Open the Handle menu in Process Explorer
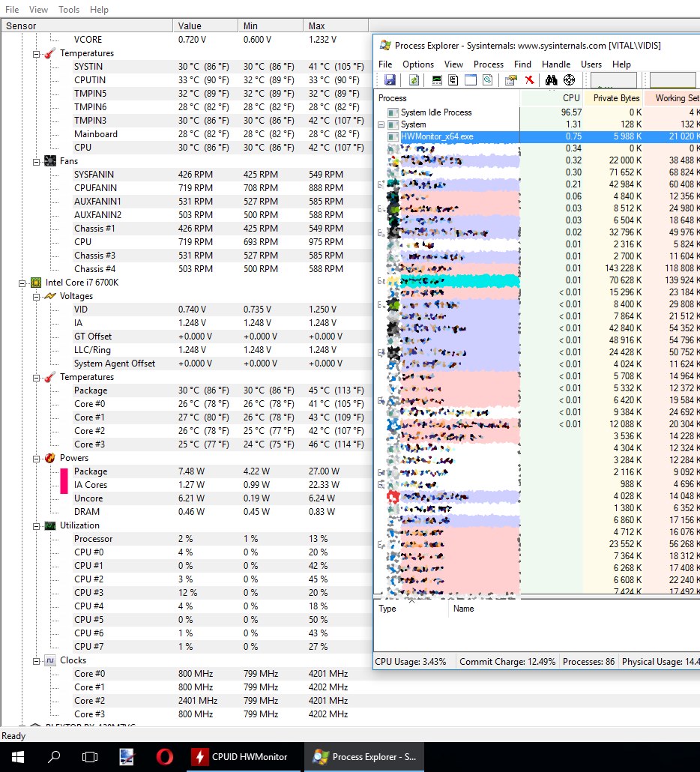Image resolution: width=700 pixels, height=772 pixels. (x=556, y=64)
